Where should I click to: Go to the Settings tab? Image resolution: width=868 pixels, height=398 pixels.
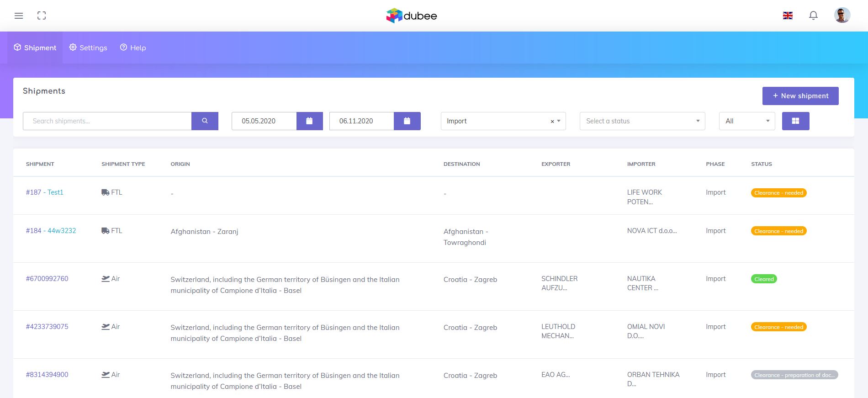(88, 48)
